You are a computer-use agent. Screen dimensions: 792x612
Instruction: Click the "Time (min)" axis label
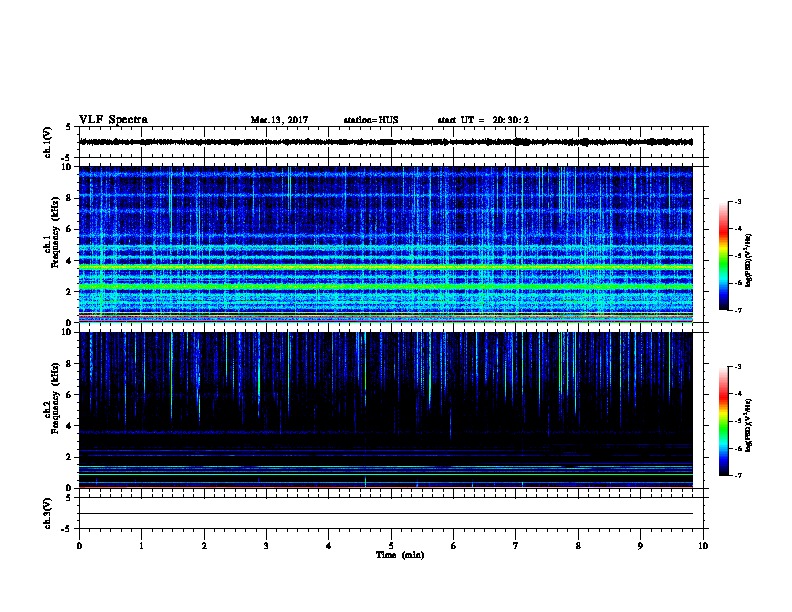pos(400,555)
